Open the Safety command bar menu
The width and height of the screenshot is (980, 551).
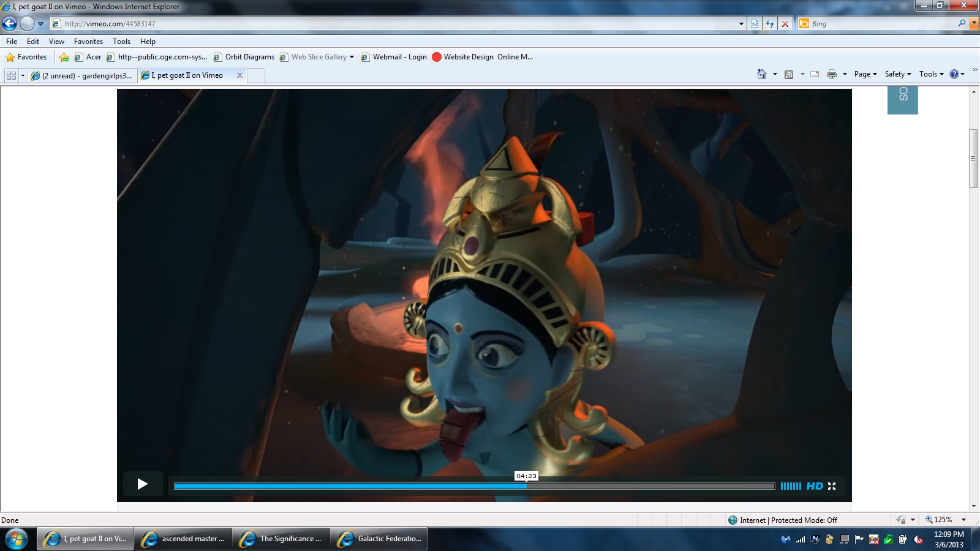click(898, 74)
